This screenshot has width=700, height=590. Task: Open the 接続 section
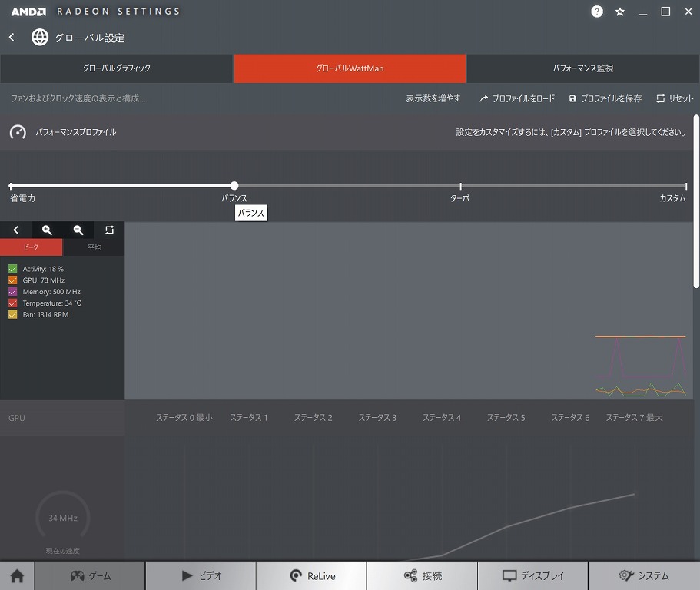tap(423, 575)
